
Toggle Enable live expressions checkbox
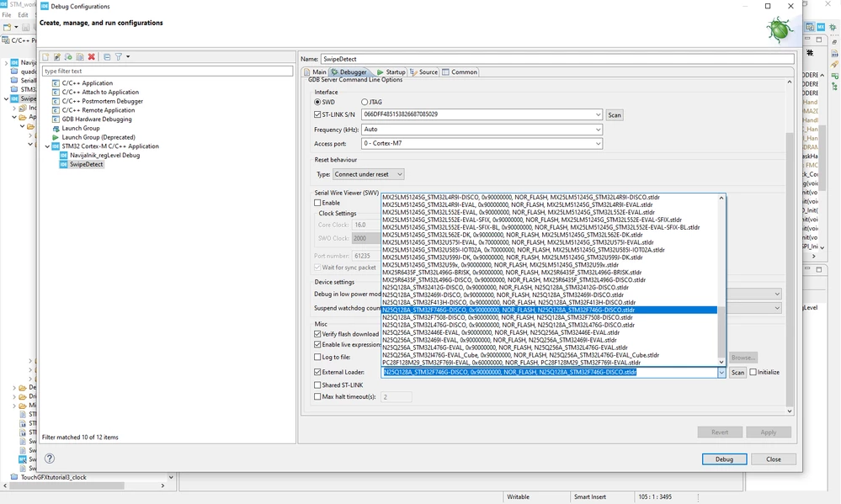317,344
